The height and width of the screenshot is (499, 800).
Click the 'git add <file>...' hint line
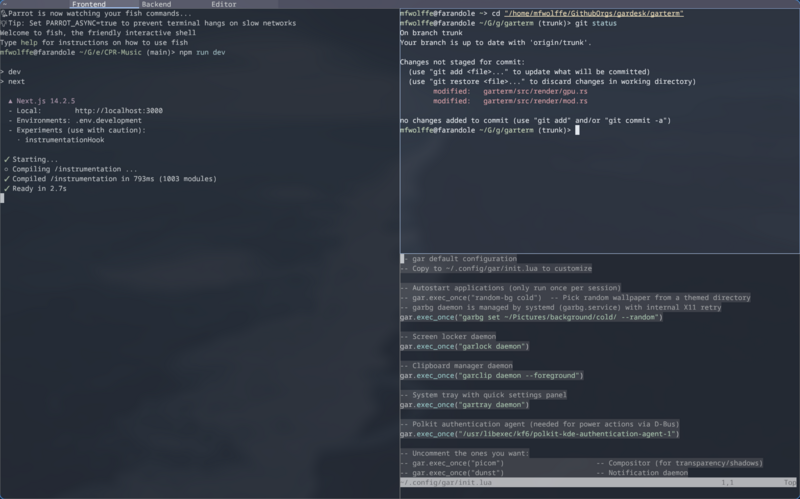coord(529,72)
